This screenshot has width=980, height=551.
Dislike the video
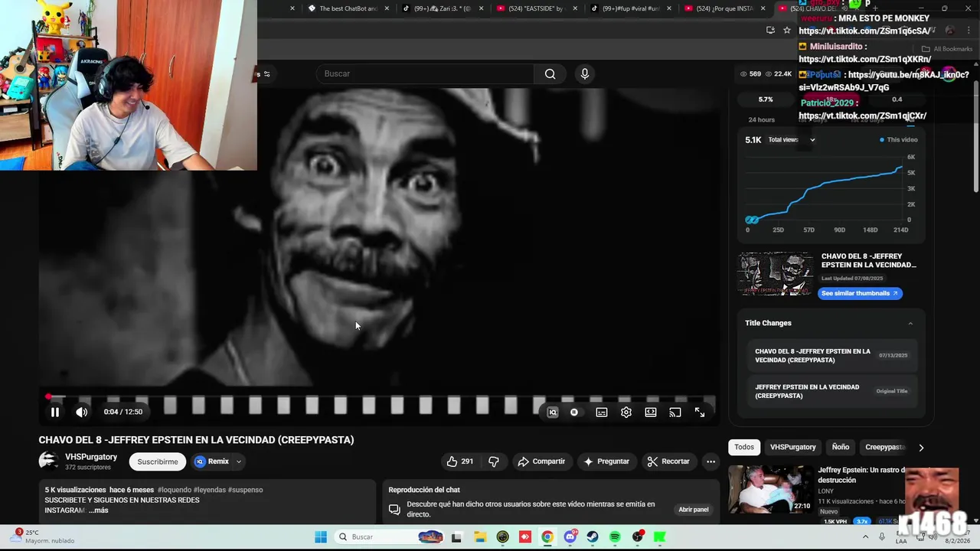point(494,461)
